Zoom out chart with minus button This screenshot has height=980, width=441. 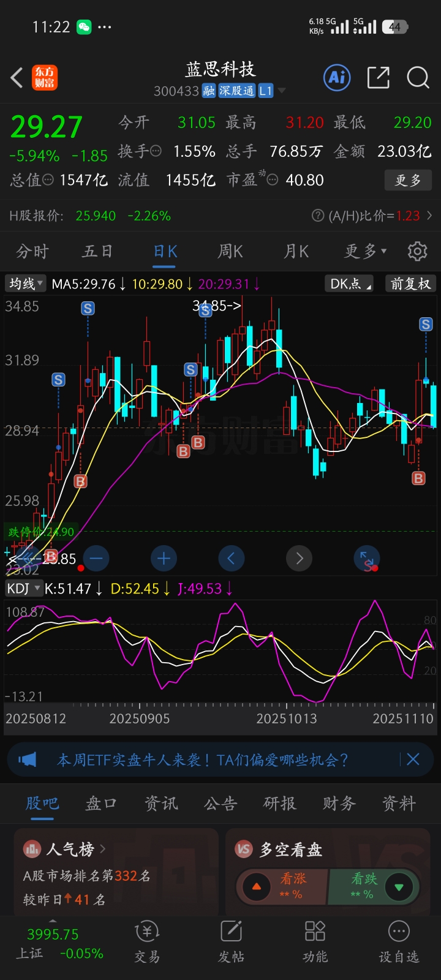96,558
